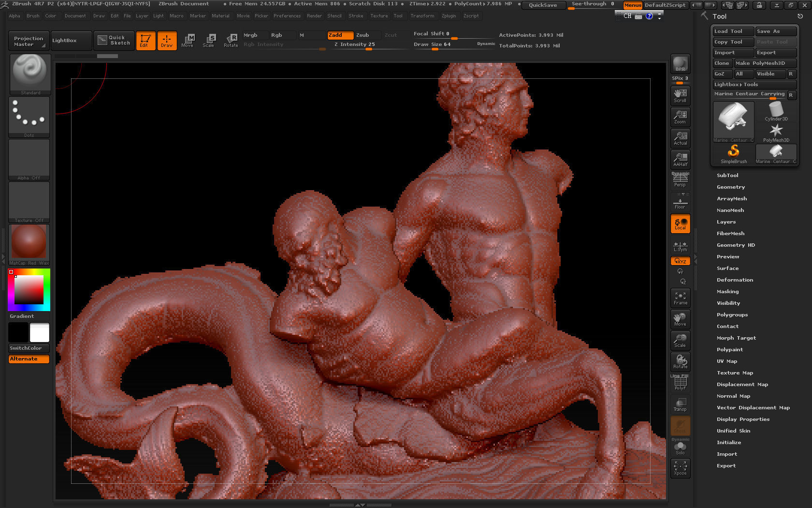Screen dimensions: 812x508
Task: Click the blue help question mark icon
Action: (649, 16)
